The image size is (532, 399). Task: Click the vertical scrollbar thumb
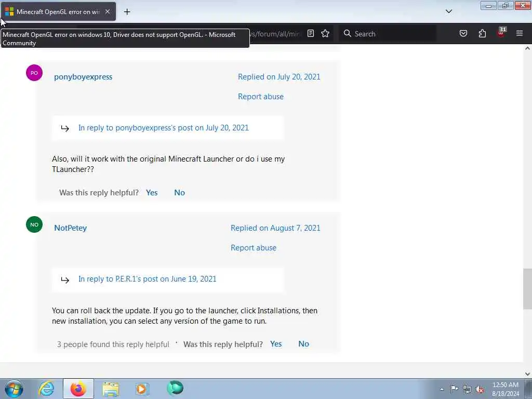click(527, 289)
